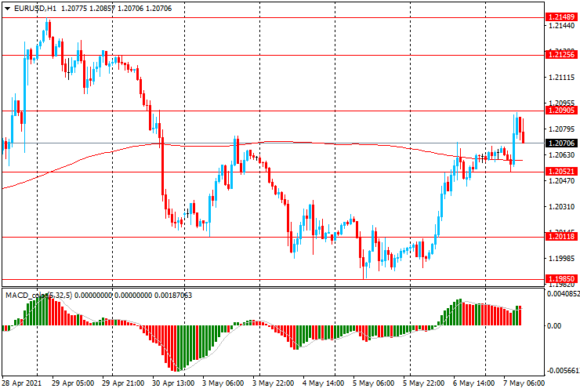Click the 29 Apr 05:00 time label
Image resolution: width=580 pixels, height=392 pixels.
tap(73, 383)
